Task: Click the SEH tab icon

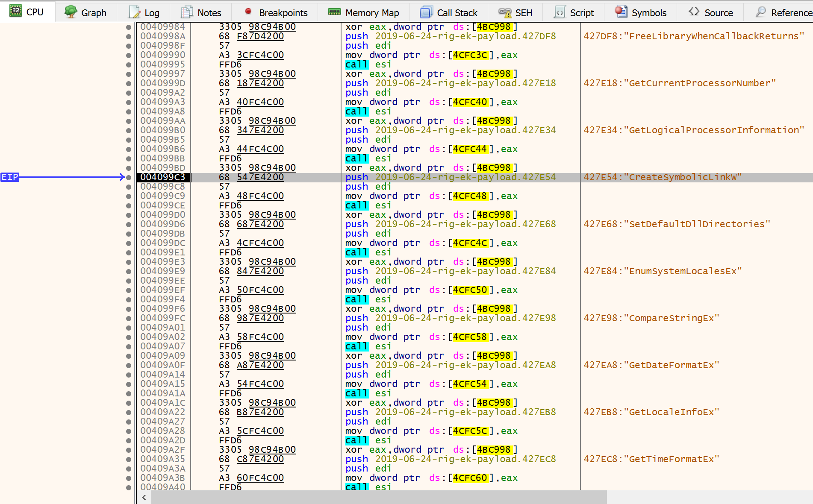Action: tap(505, 13)
